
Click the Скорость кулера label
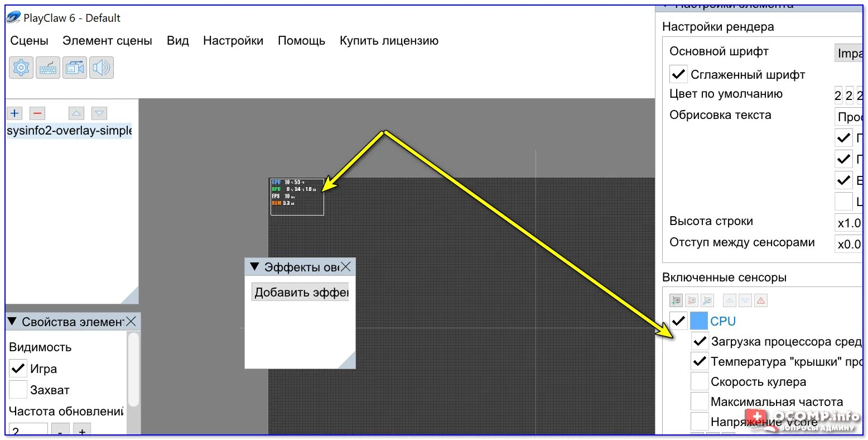pyautogui.click(x=758, y=382)
